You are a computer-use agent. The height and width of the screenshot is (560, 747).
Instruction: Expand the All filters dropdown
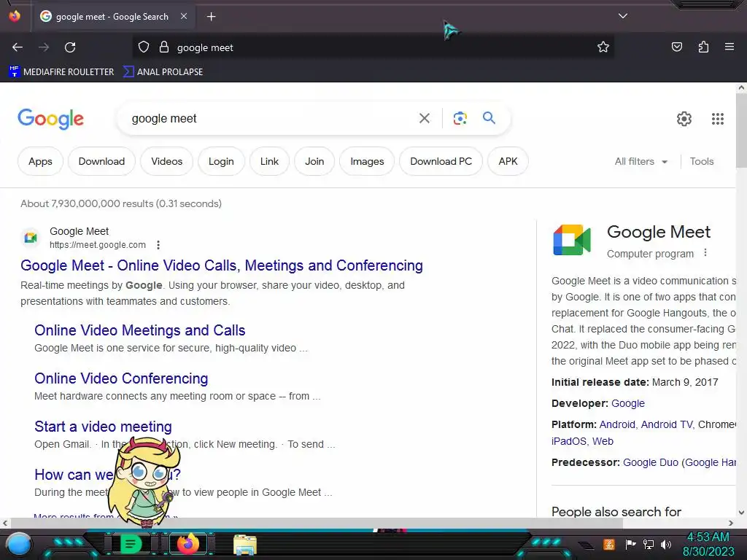(640, 161)
